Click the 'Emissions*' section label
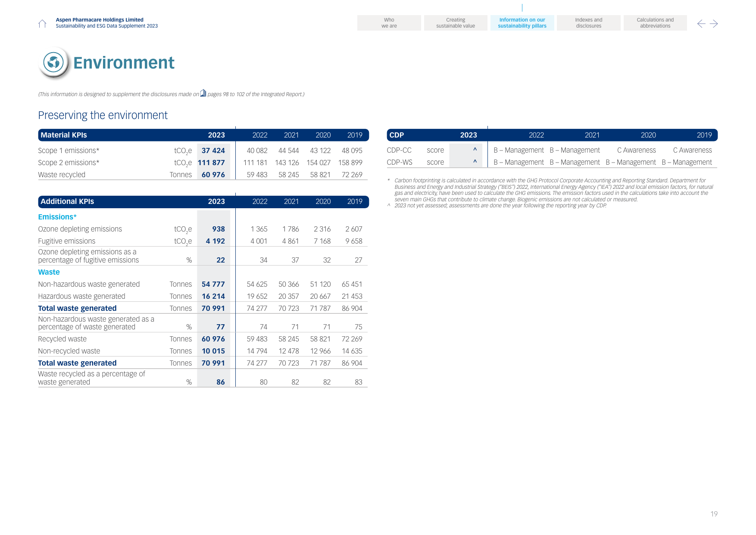This screenshot has width=756, height=535. 57,217
